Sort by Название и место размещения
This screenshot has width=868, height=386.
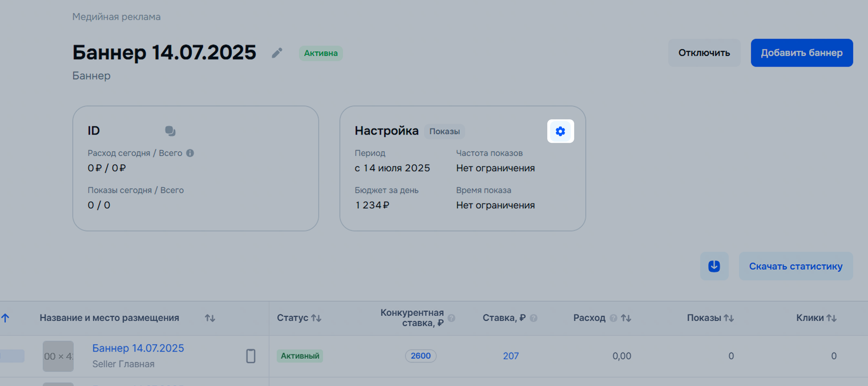coord(210,318)
